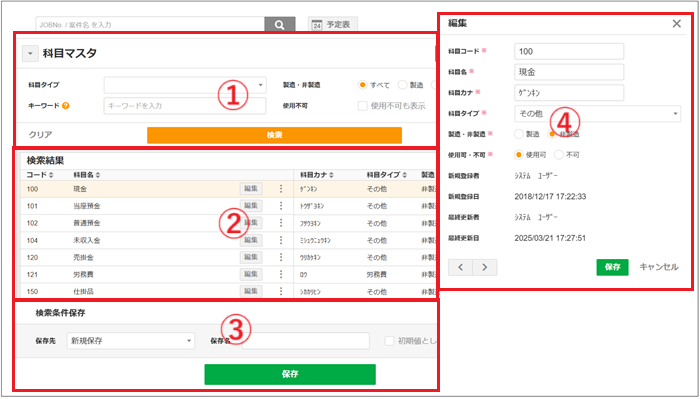700x399 pixels.
Task: Open the more options menu for 仕掛品 row
Action: [x=281, y=291]
